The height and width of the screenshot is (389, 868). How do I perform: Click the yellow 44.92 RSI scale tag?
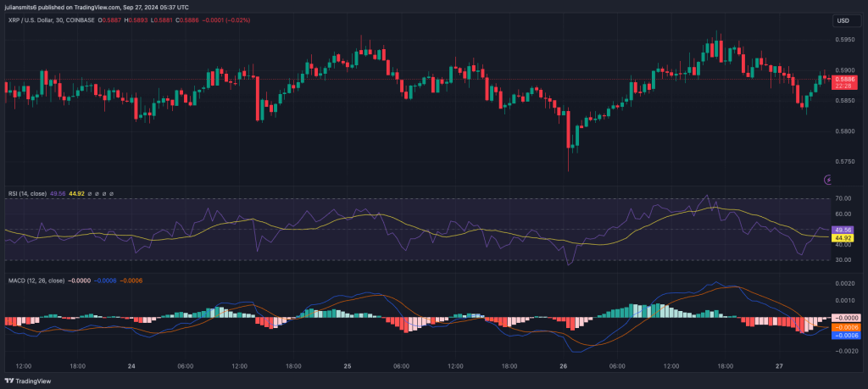pyautogui.click(x=843, y=238)
